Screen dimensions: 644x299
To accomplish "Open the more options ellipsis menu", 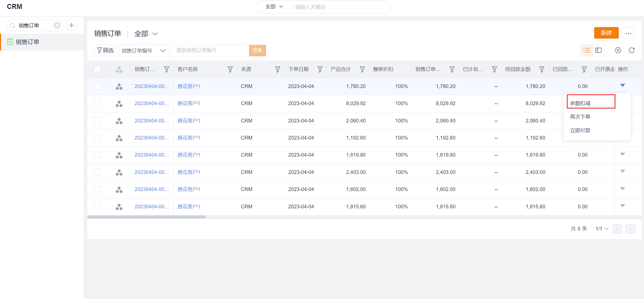I will click(x=629, y=33).
